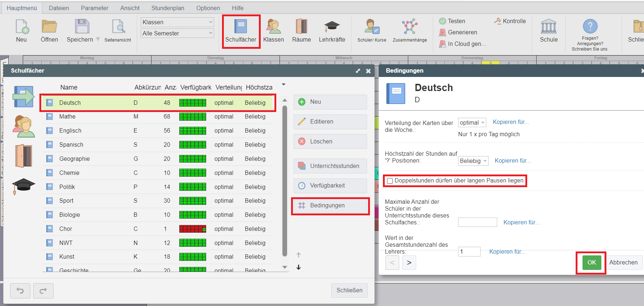This screenshot has width=644, height=306.
Task: Expand the Höchstzahl Beliebig dropdown
Action: point(473,161)
